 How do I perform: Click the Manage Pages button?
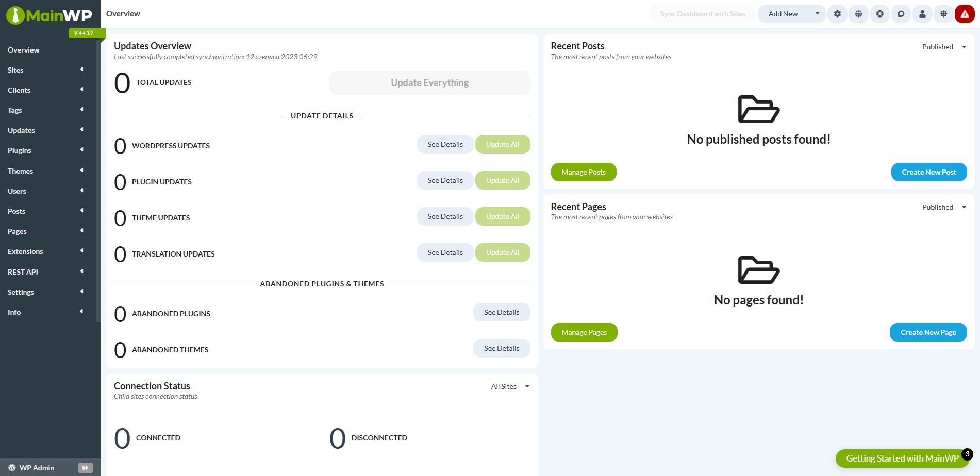coord(584,332)
